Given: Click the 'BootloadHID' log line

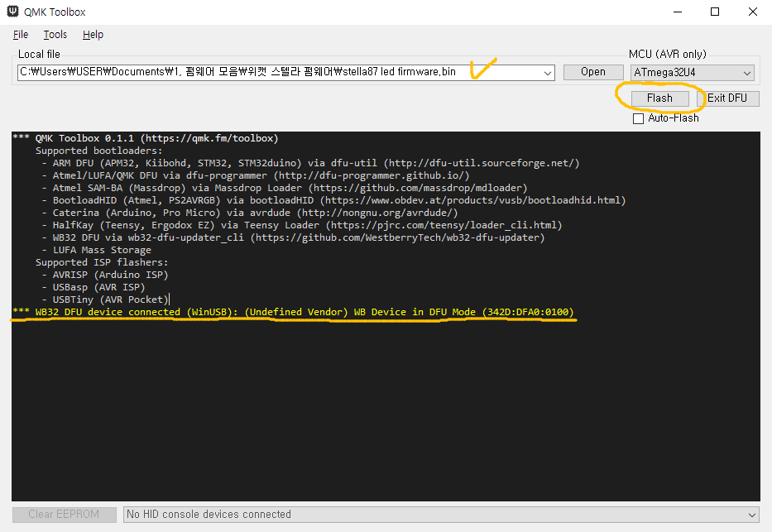Looking at the screenshot, I should [333, 200].
